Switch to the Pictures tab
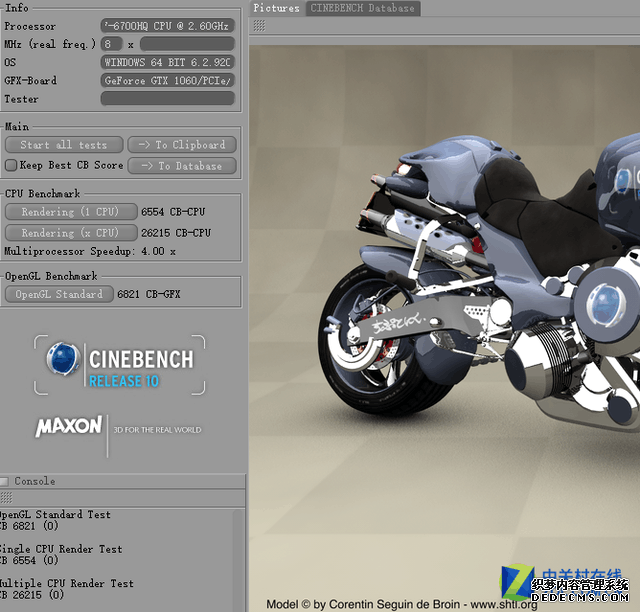Viewport: 640px width, 612px height. [276, 8]
